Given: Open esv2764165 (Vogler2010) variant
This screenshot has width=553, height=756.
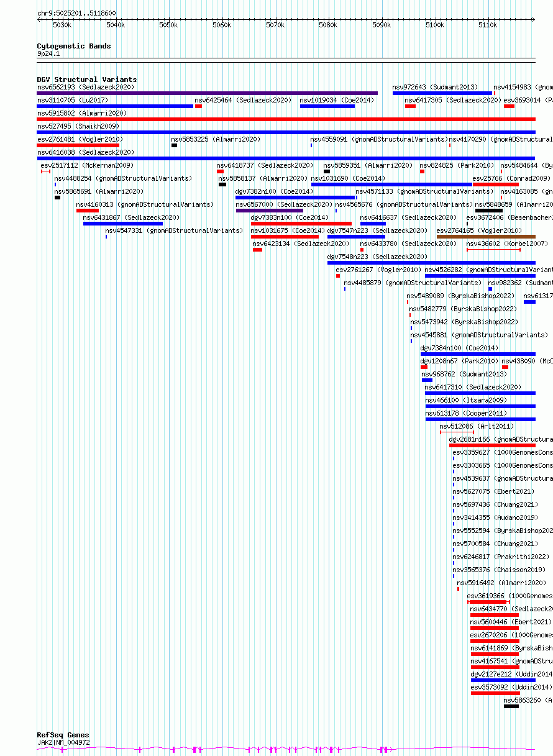Looking at the screenshot, I should pyautogui.click(x=479, y=230).
